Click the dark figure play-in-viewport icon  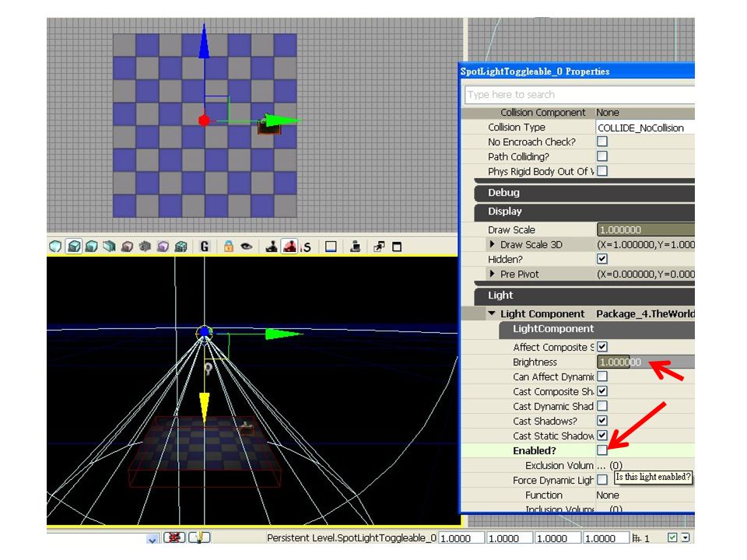(x=356, y=247)
